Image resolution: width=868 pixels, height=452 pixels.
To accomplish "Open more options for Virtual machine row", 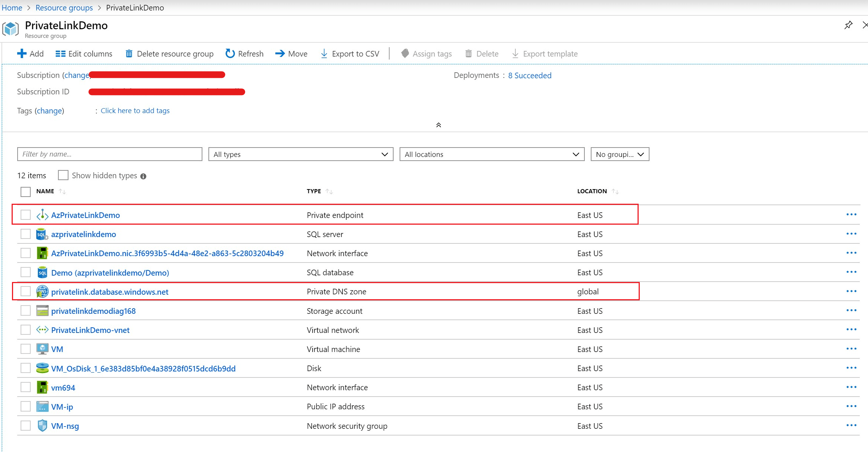I will tap(852, 349).
